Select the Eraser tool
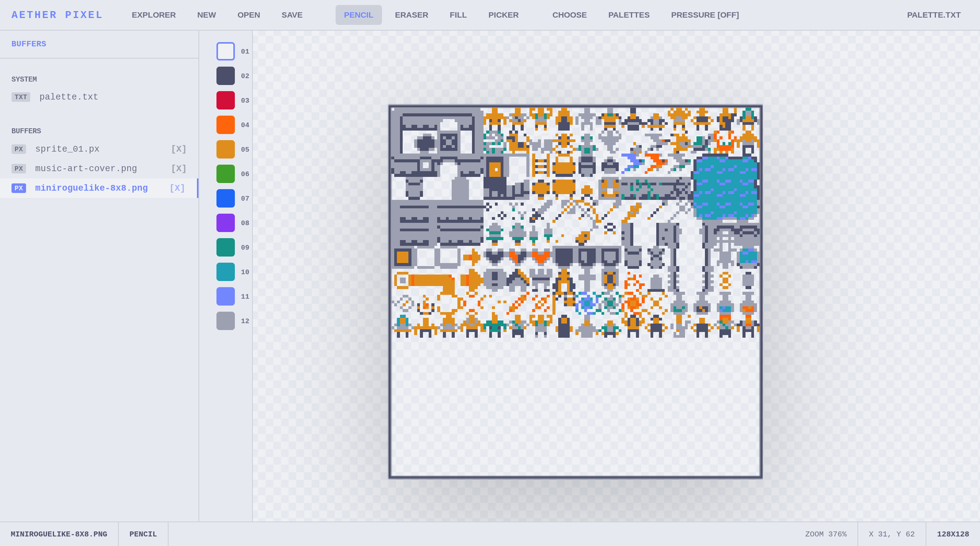The width and height of the screenshot is (980, 546). 411,15
